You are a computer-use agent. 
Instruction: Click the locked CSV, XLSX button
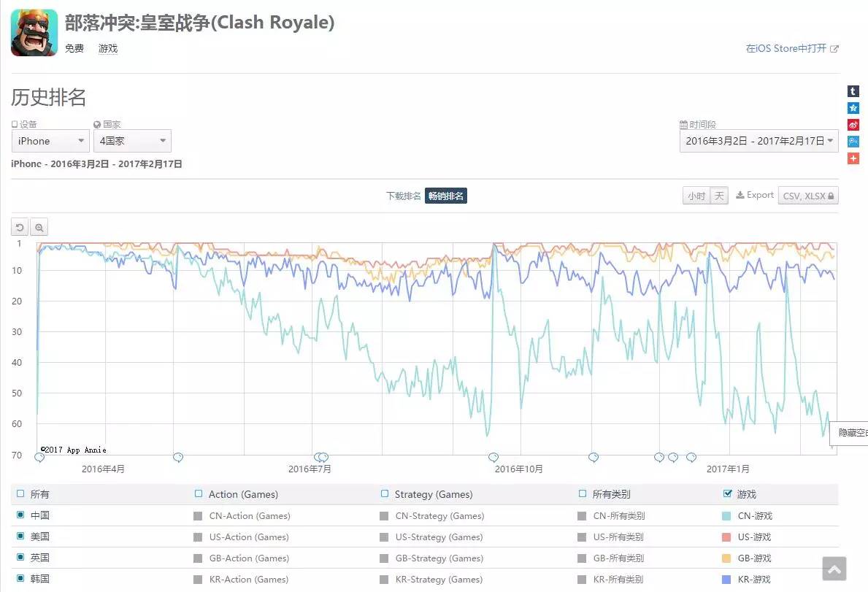click(x=808, y=196)
